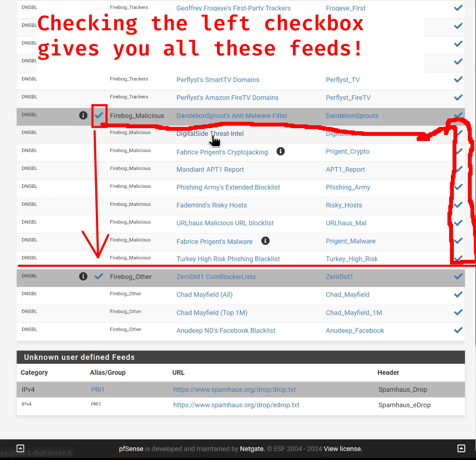Click info icon in Firebog_Malicious group row
Image resolution: width=476 pixels, height=460 pixels.
tap(83, 115)
